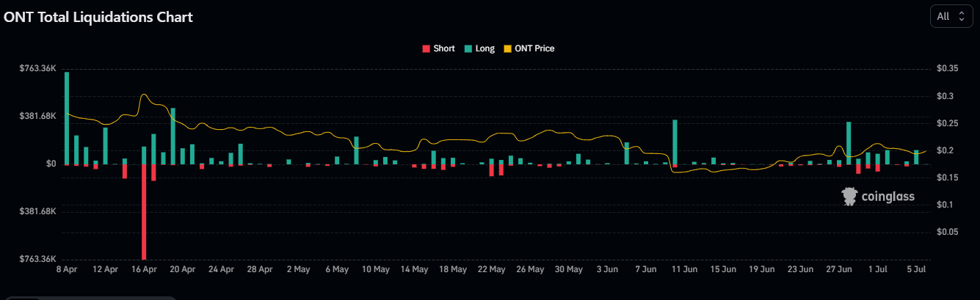
Task: Click the $0.2 price axis label
Action: tap(945, 150)
